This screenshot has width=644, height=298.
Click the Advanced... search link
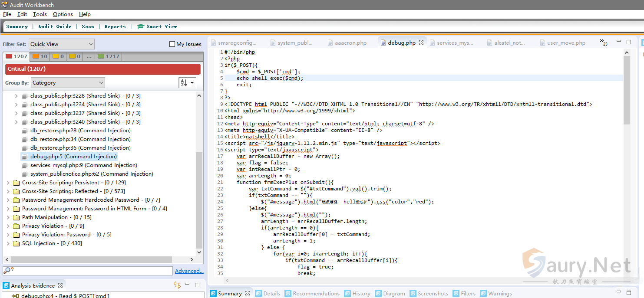[x=189, y=271]
